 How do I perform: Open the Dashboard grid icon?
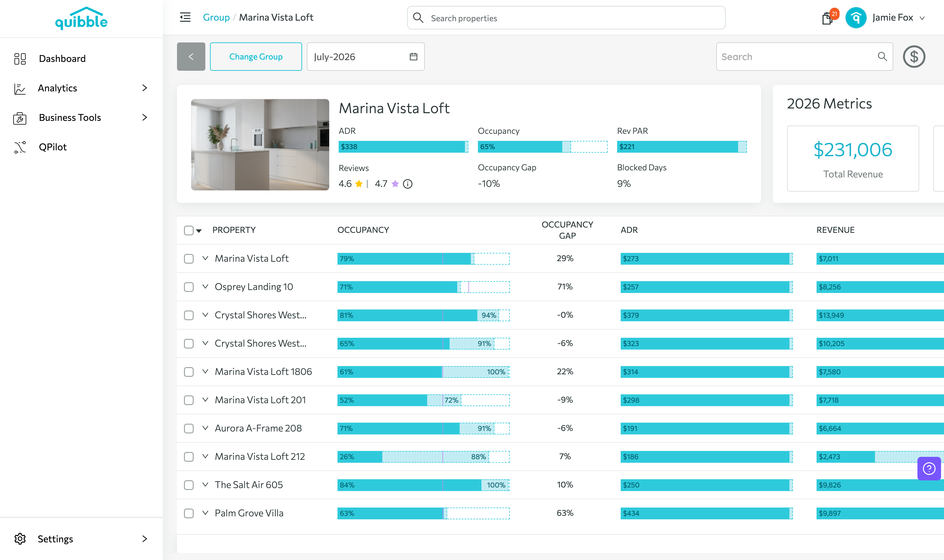tap(20, 58)
